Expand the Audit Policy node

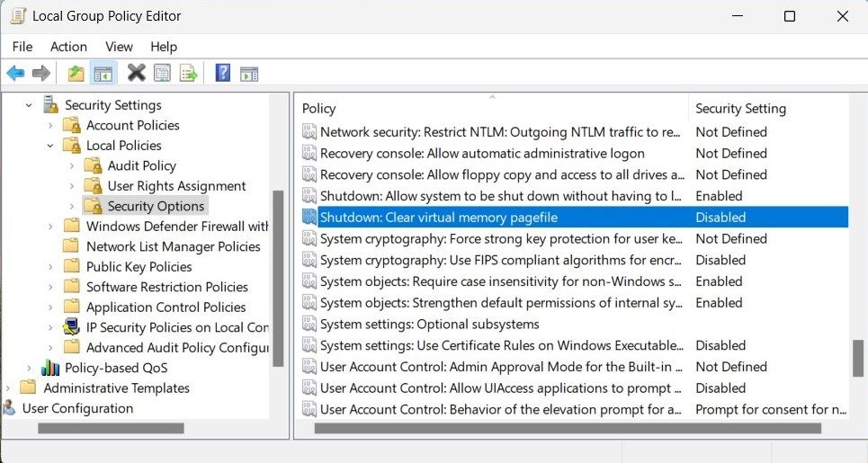coord(72,165)
